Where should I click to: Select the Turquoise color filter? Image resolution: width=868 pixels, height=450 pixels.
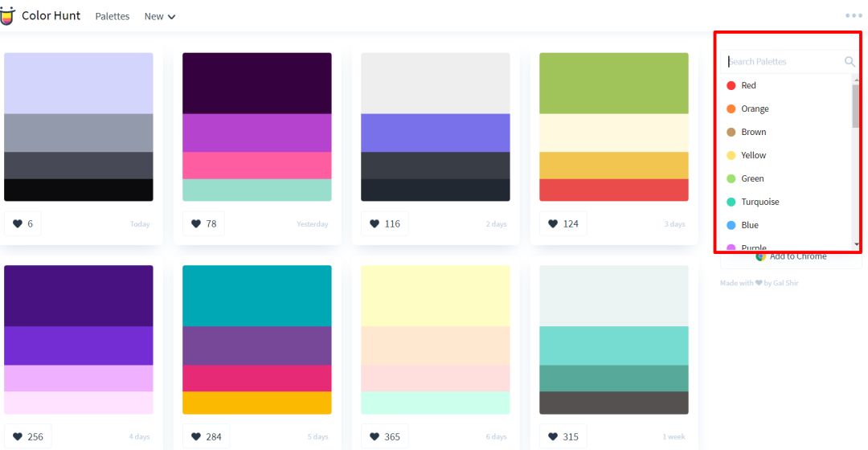point(787,202)
